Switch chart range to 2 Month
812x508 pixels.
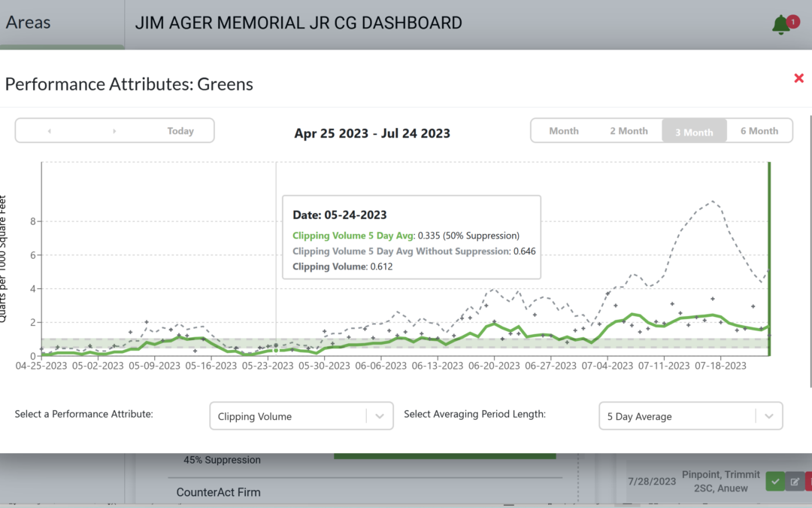click(629, 131)
